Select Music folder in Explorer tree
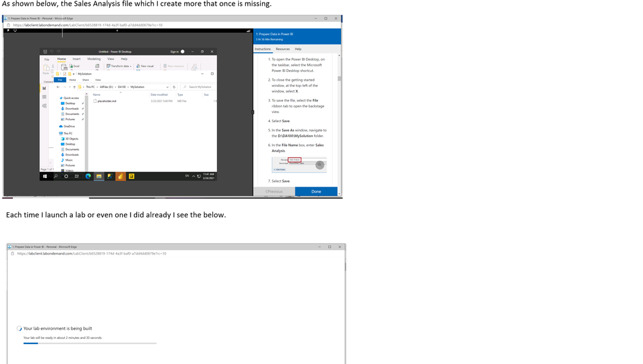The height and width of the screenshot is (364, 643). (67, 160)
